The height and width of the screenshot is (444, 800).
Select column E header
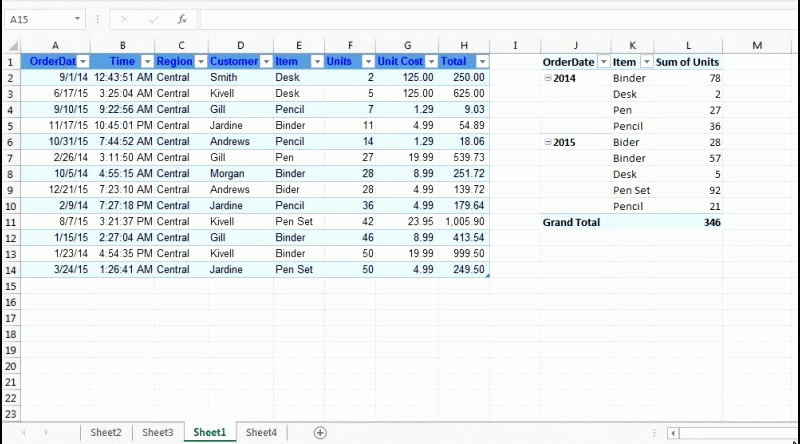point(299,46)
